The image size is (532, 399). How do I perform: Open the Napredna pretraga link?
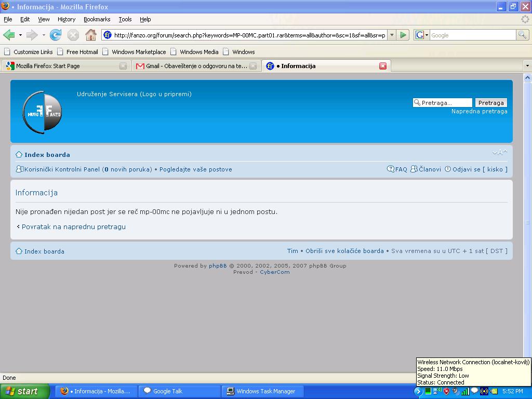pos(479,111)
